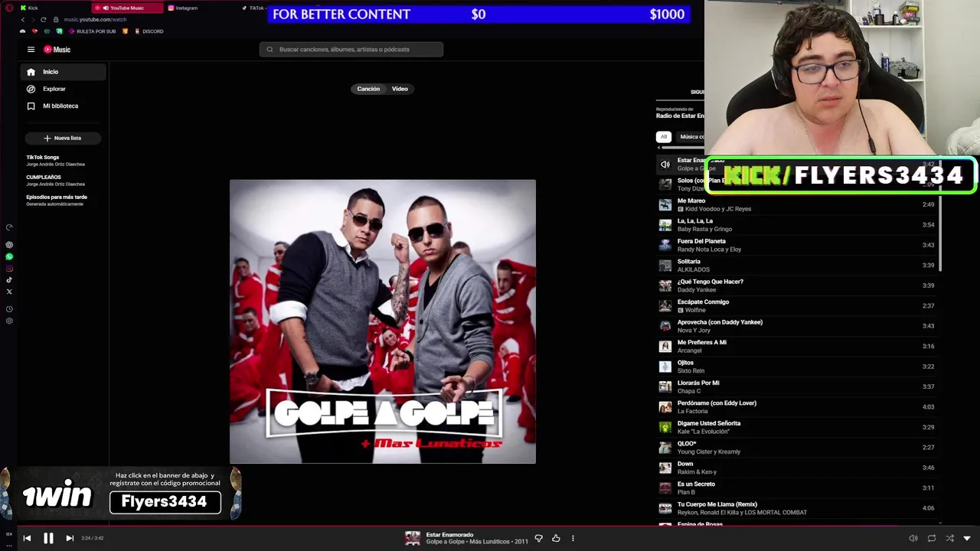This screenshot has height=551, width=980.
Task: Open the WhatsApp sidebar icon
Action: tap(9, 257)
